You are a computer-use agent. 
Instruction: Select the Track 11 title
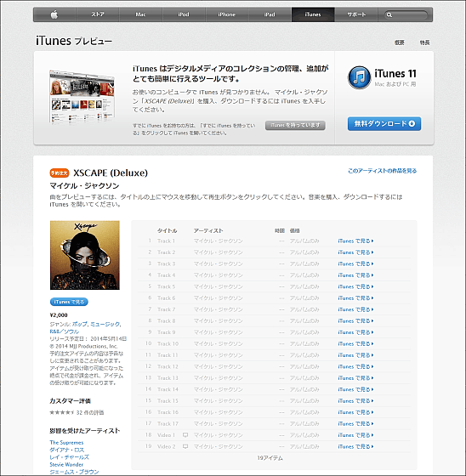point(168,355)
